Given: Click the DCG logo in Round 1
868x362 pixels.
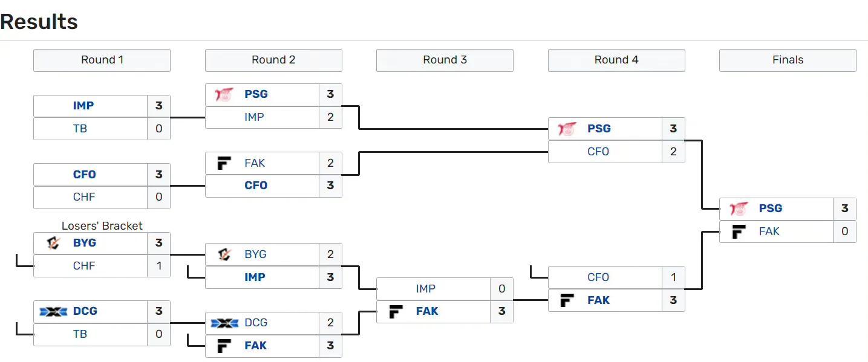Looking at the screenshot, I should (x=53, y=311).
